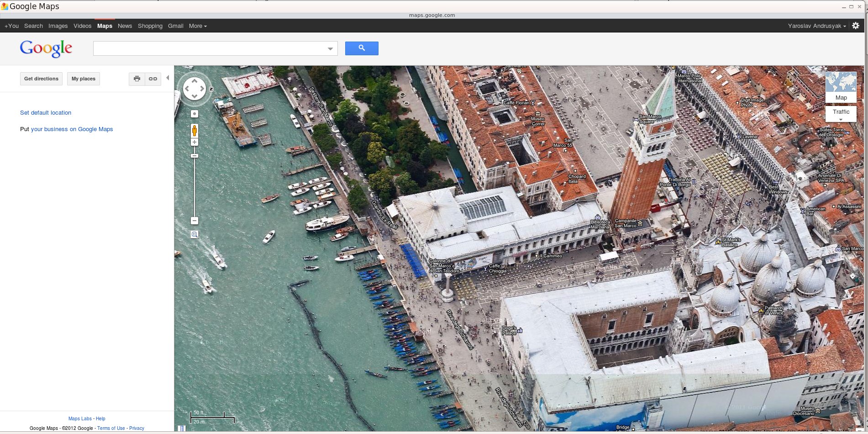Click the link chain icon
The width and height of the screenshot is (868, 434).
point(153,79)
